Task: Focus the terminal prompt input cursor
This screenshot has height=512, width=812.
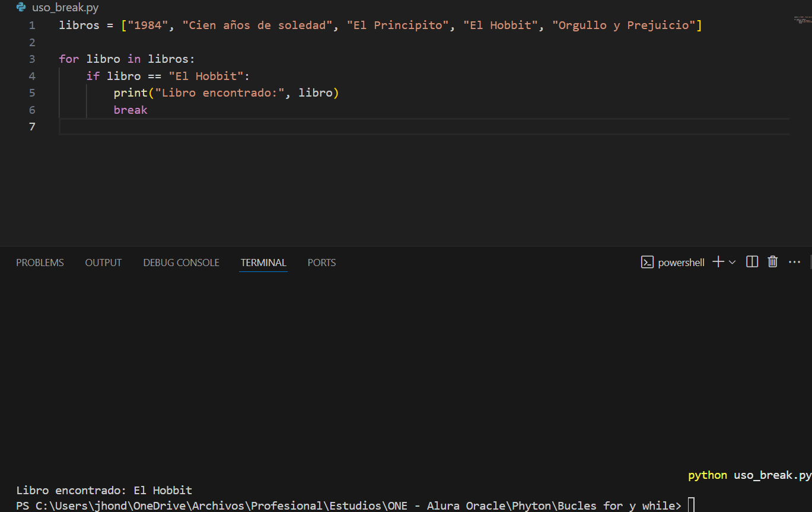Action: pos(691,505)
